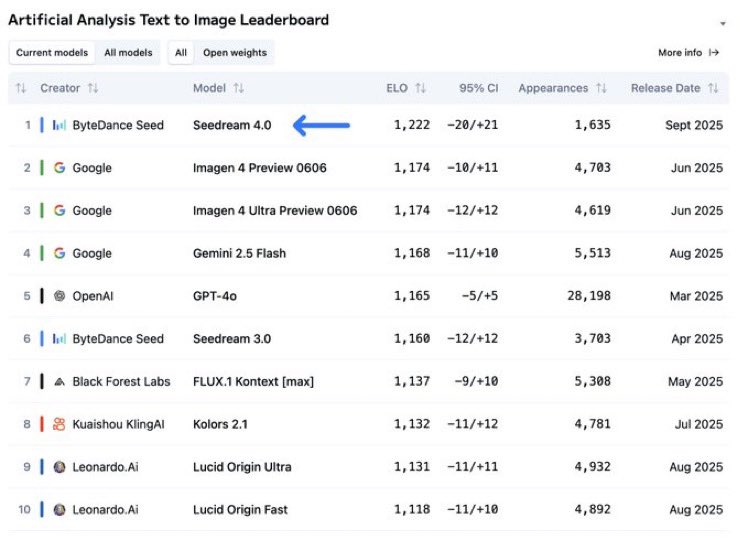This screenshot has width=748, height=540.
Task: Sort by Release Date column arrows
Action: [713, 88]
